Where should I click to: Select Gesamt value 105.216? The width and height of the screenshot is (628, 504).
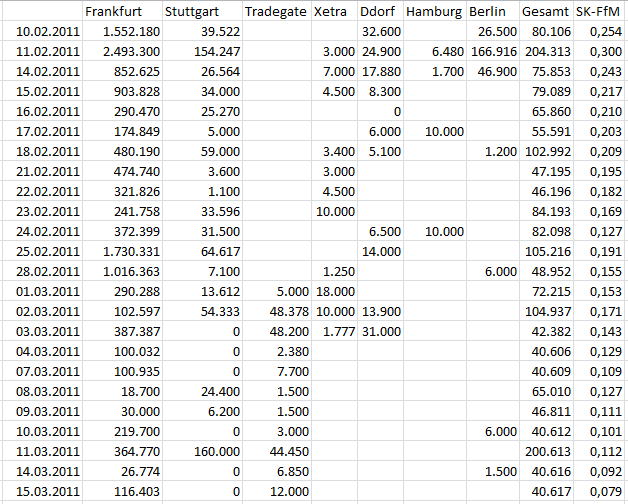click(x=546, y=251)
